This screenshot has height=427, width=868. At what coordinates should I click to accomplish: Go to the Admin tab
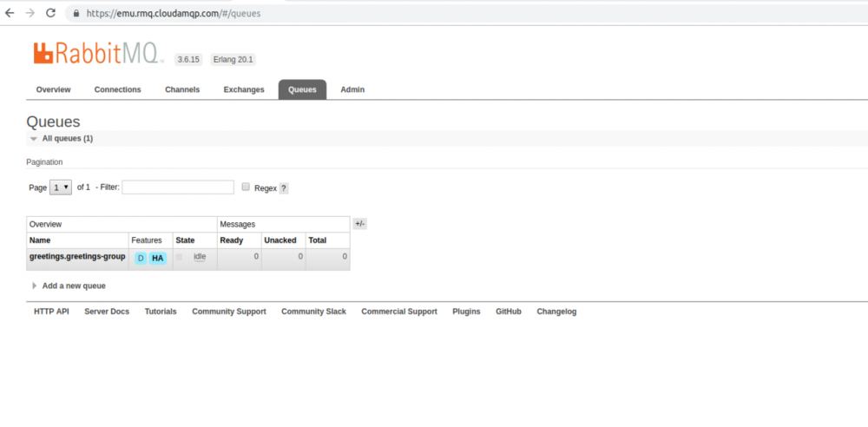click(352, 89)
